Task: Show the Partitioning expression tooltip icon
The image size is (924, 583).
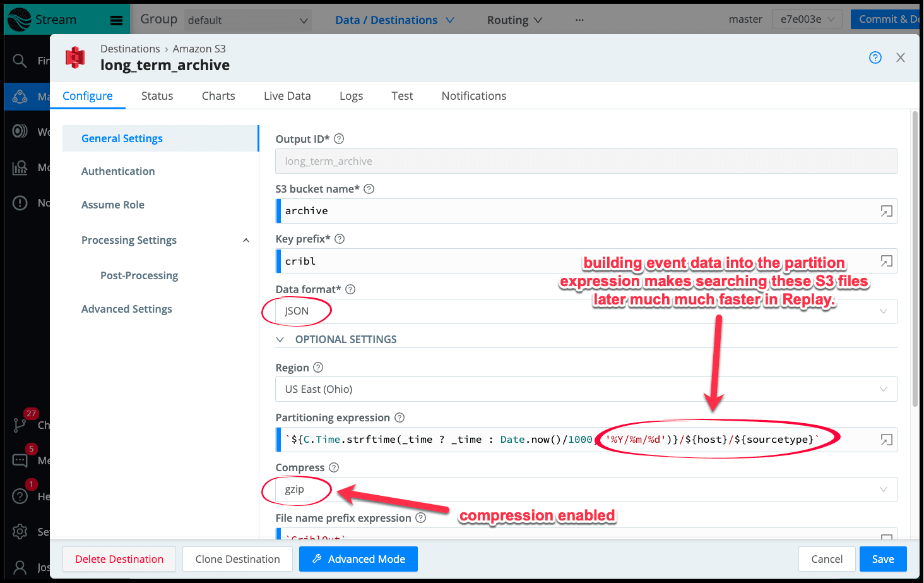Action: point(400,418)
